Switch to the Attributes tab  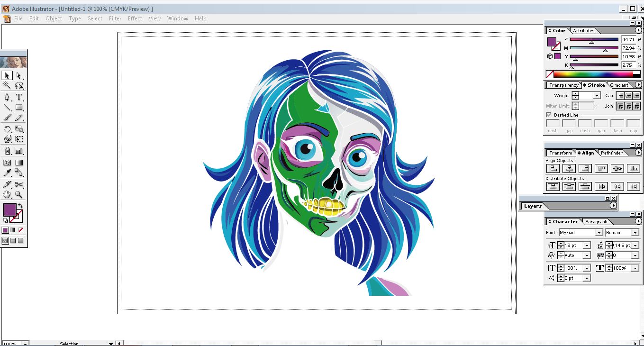584,31
